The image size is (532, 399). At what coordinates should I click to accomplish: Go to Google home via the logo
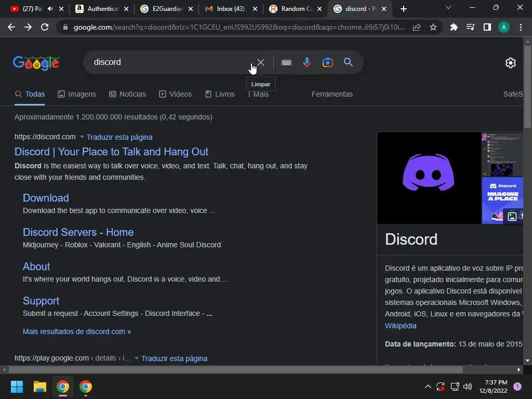(36, 63)
